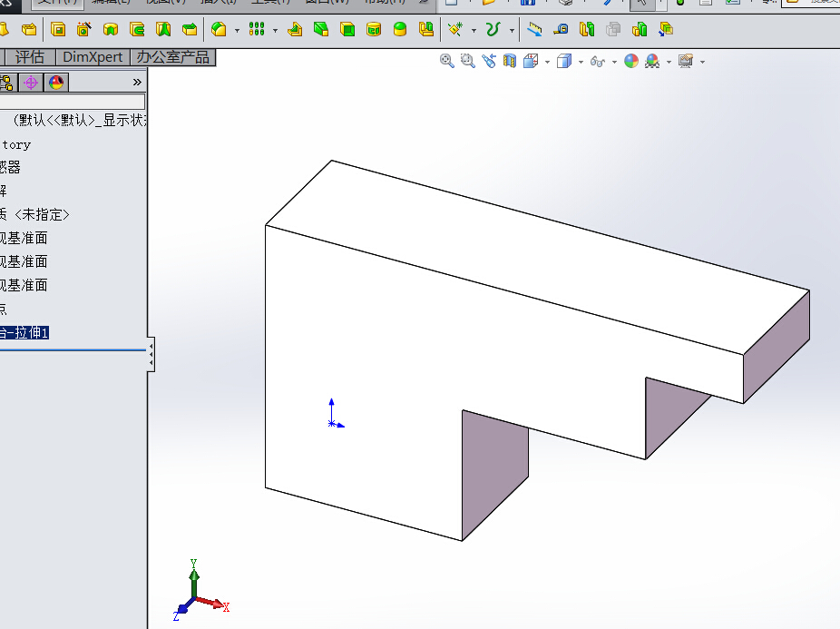Click Zoom to Fit in view toolbar
Viewport: 840px width, 629px height.
pos(447,61)
